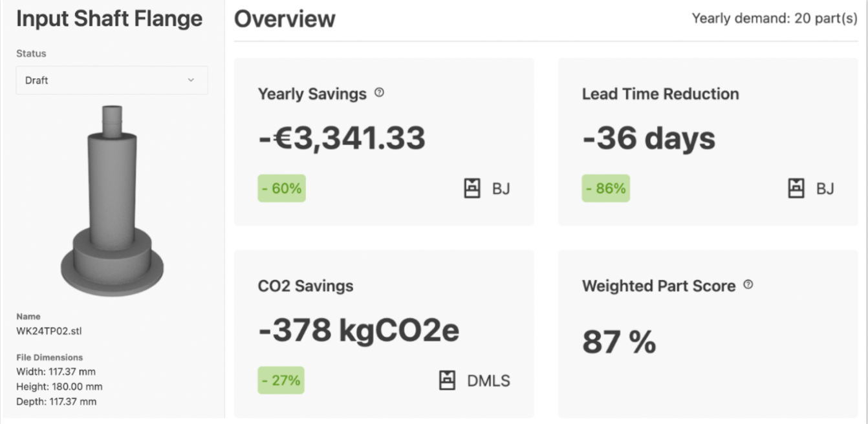868x424 pixels.
Task: Click the 3D printer icon beside BJ in Yearly Savings
Action: pos(473,188)
